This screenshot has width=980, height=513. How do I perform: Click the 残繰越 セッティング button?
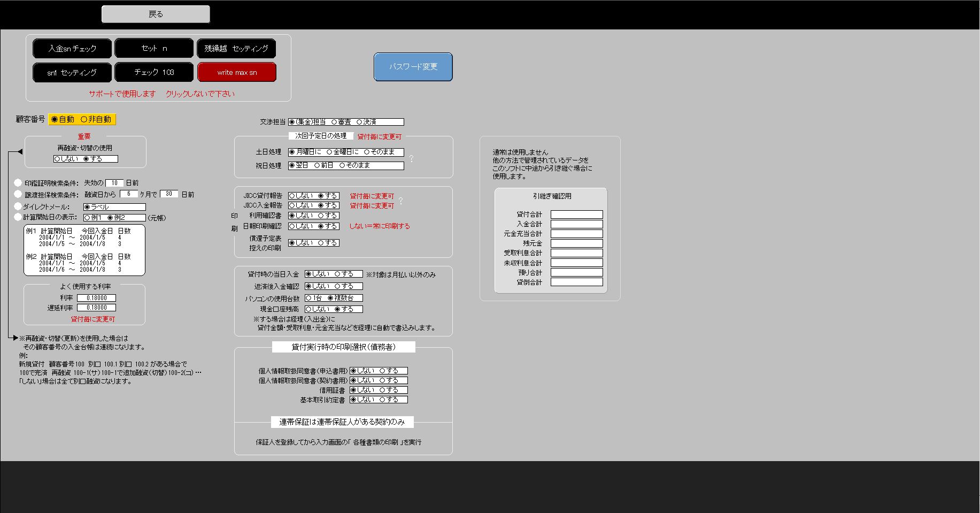pos(236,48)
